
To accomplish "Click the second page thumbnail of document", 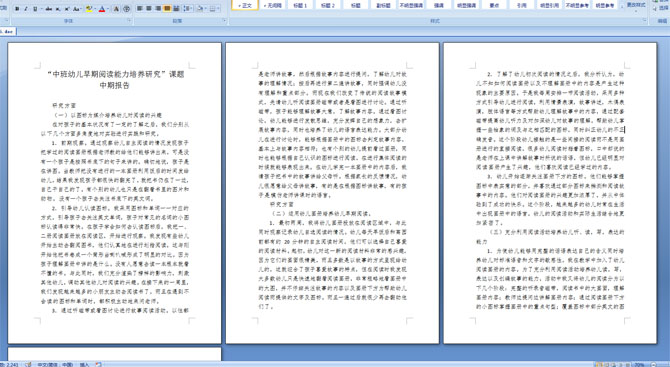I will (332, 193).
